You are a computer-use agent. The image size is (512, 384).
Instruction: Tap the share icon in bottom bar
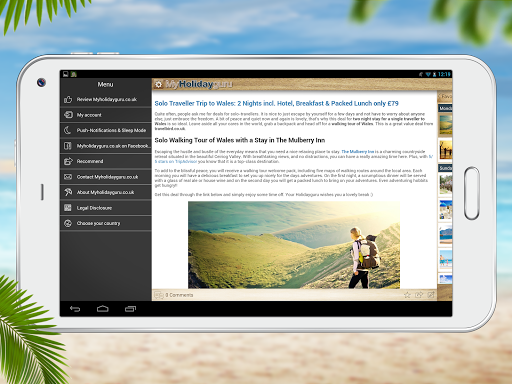(x=419, y=295)
